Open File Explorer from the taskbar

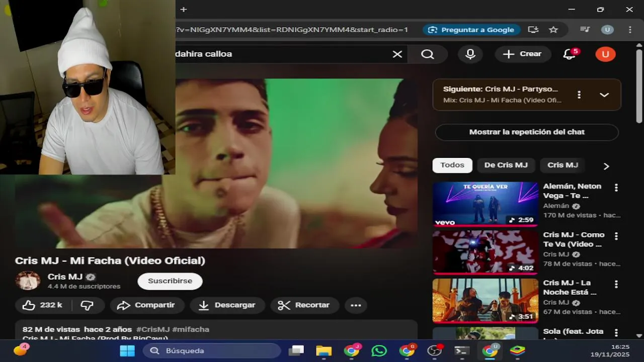pos(324,350)
